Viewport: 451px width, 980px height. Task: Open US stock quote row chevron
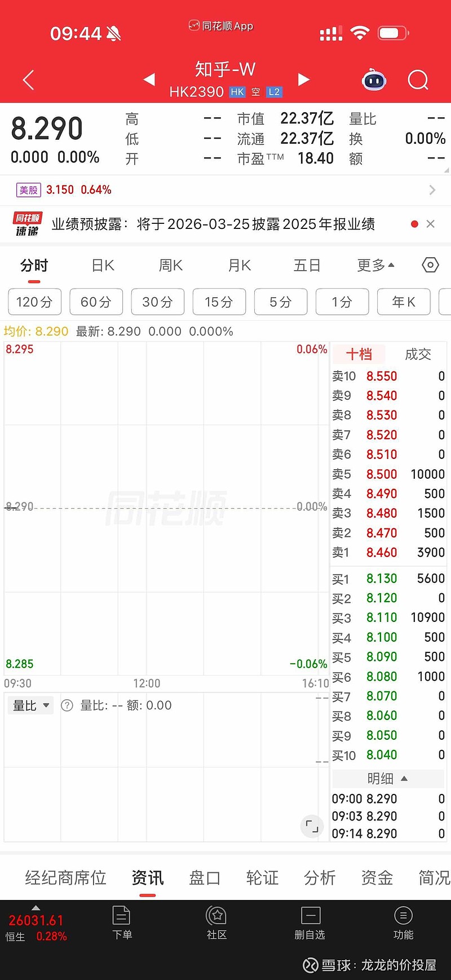432,190
